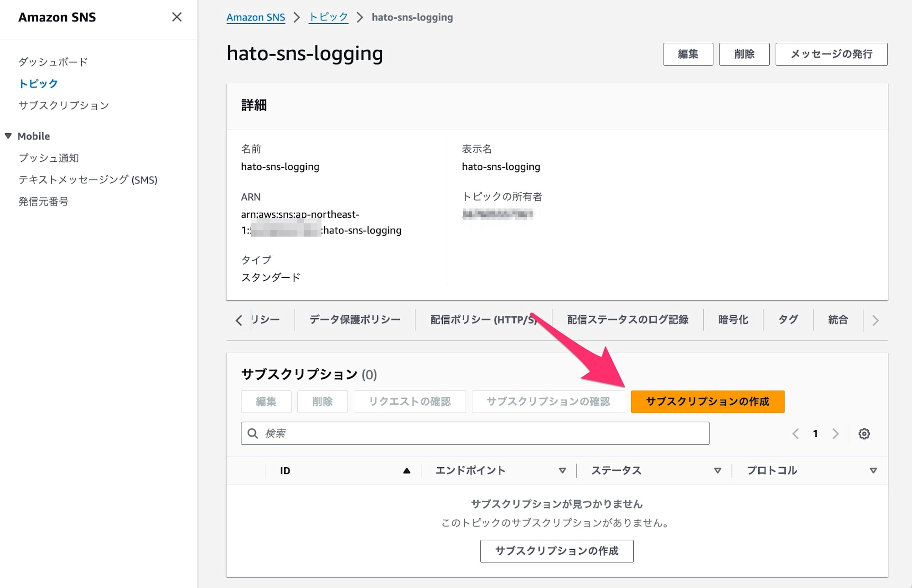The image size is (912, 588).
Task: Switch to the 暗号化 tab
Action: point(733,320)
